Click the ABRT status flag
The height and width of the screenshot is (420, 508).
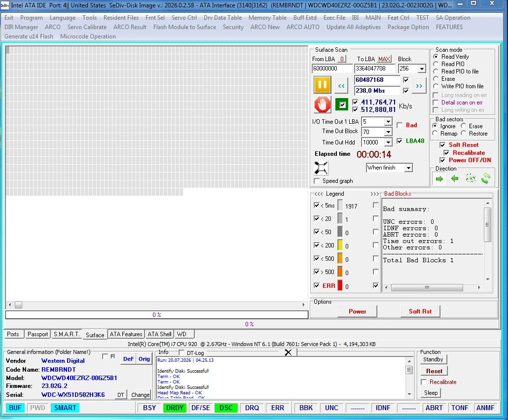click(x=434, y=408)
